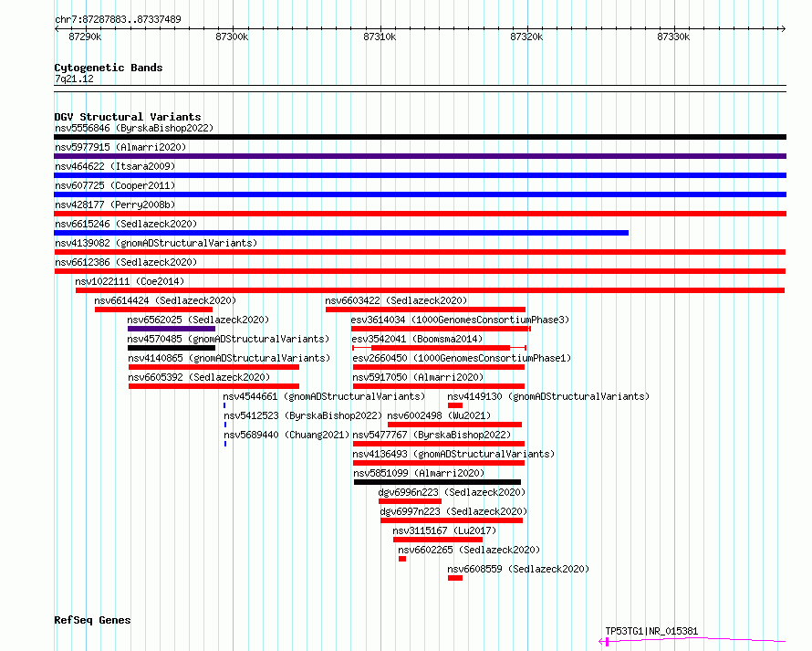The image size is (812, 651).
Task: Select the blue nsv6615246 variant bar
Action: pyautogui.click(x=341, y=233)
